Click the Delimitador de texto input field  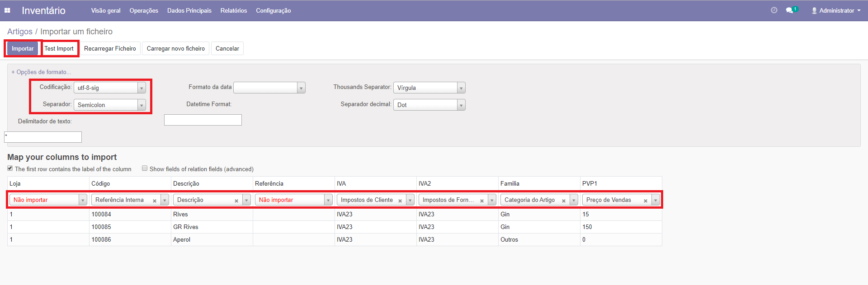coord(43,137)
